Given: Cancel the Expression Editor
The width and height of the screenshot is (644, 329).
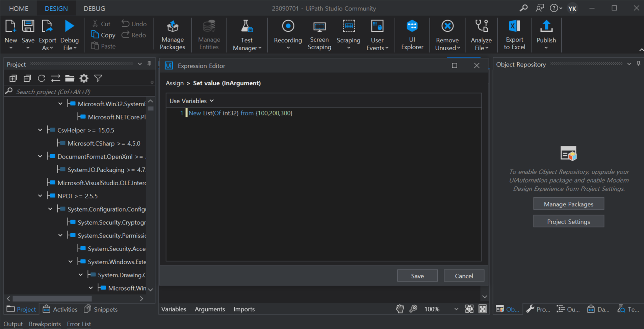Looking at the screenshot, I should click(464, 276).
